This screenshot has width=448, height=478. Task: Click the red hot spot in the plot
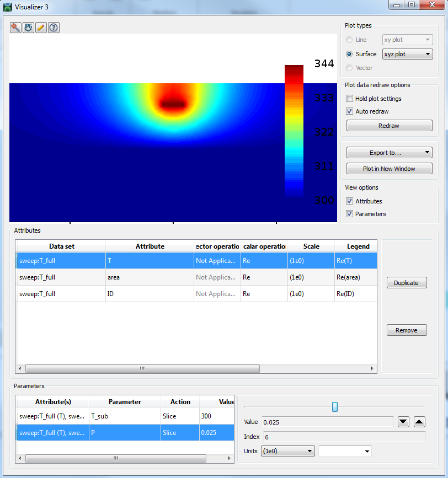[173, 104]
